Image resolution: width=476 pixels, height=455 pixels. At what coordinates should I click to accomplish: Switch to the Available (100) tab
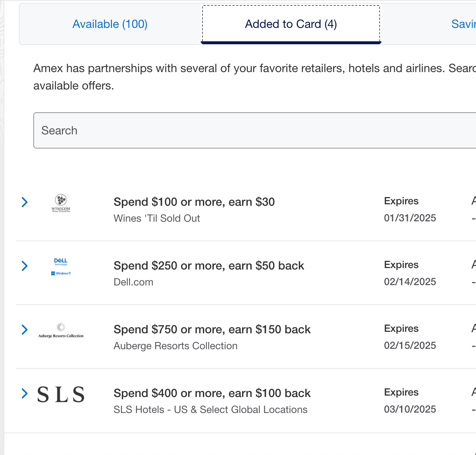110,24
